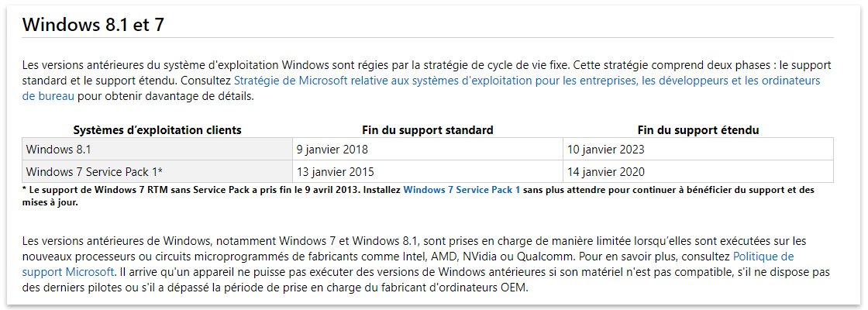Select the '10 janvier 2023' cell
Image resolution: width=868 pixels, height=310 pixels.
pos(698,150)
